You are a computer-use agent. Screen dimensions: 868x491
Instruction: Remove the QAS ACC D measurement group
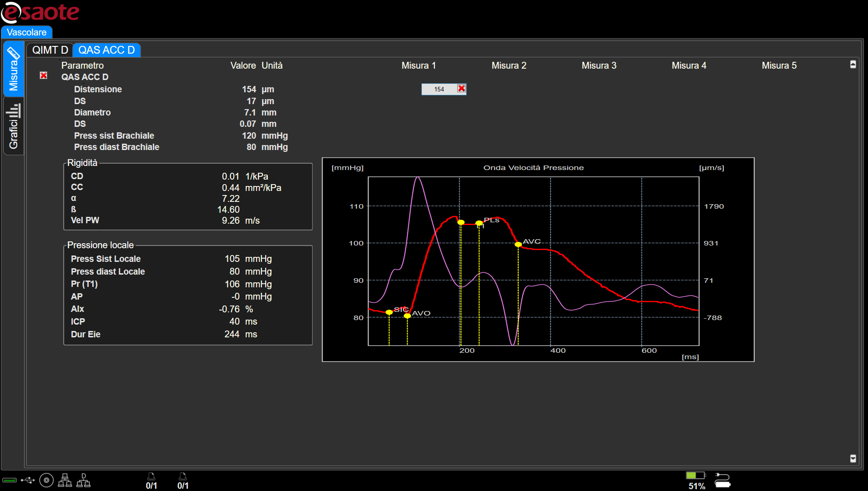pos(44,75)
